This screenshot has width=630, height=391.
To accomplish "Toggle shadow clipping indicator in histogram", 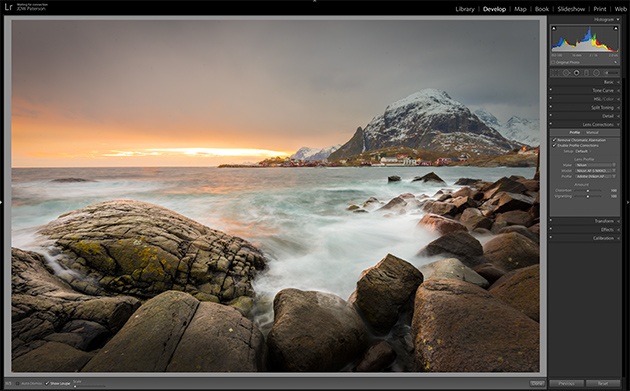I will tap(554, 28).
